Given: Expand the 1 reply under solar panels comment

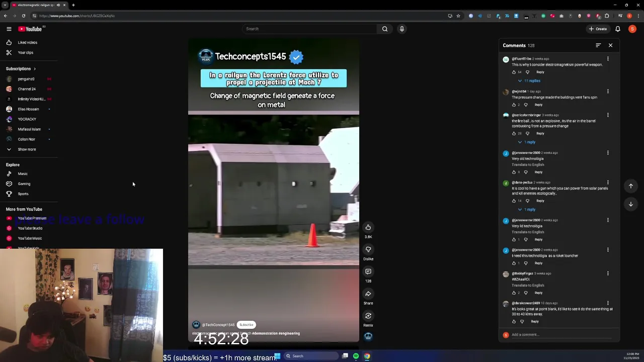Looking at the screenshot, I should 527,209.
